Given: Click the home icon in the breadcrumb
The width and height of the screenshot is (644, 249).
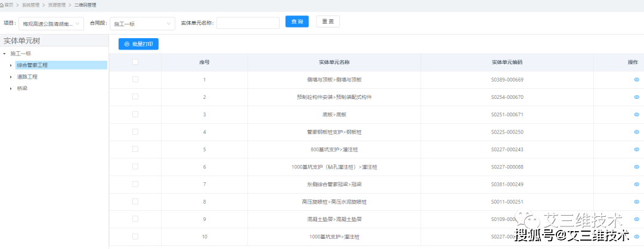Looking at the screenshot, I should tap(2, 5).
